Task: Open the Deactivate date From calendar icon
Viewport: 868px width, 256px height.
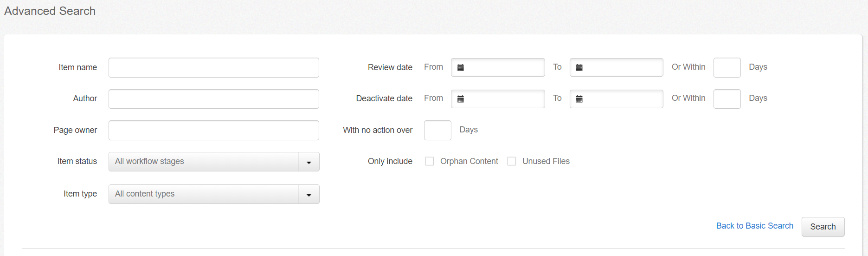Action: tap(461, 99)
